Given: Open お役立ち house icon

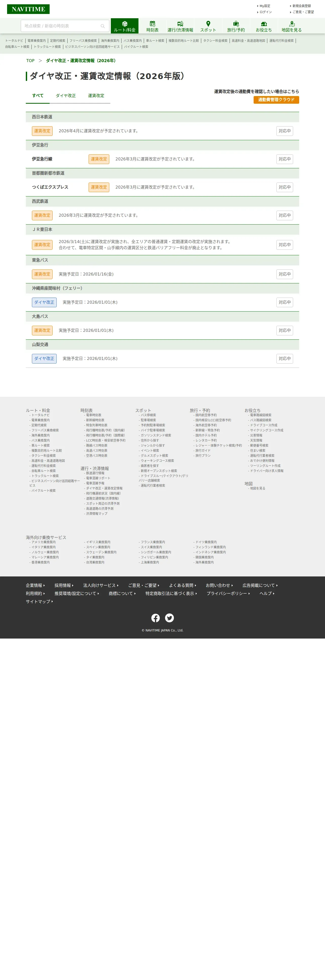Looking at the screenshot, I should [x=264, y=24].
